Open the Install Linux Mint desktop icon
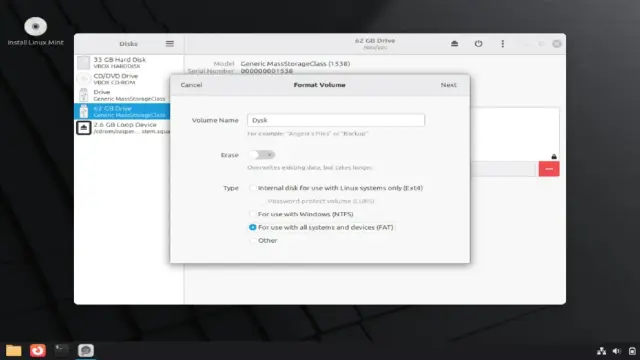Viewport: 640px width, 360px height. click(36, 31)
